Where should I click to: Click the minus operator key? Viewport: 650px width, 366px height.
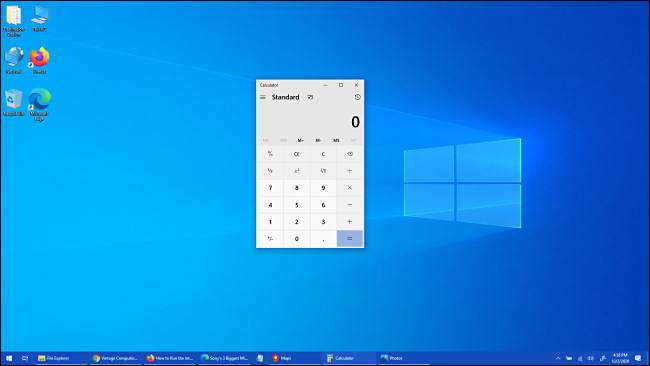[350, 205]
